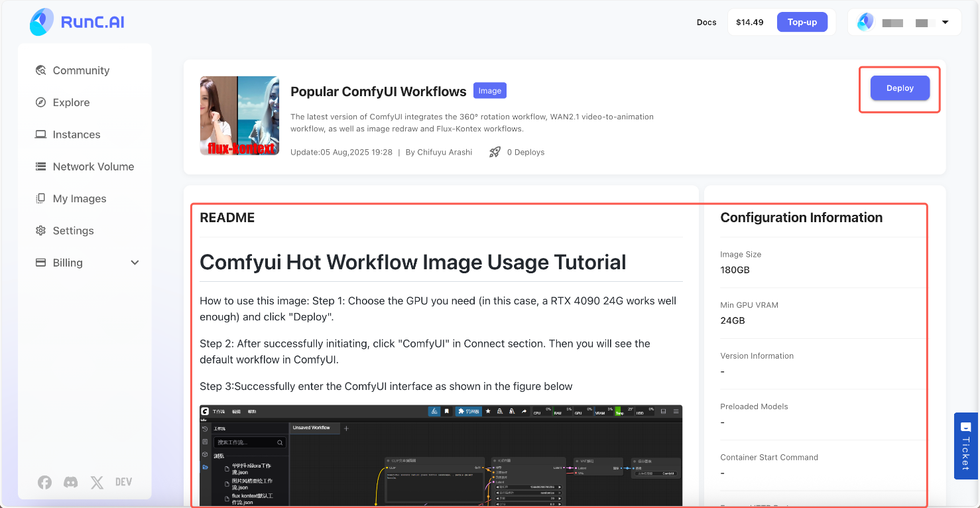Click the Update:05 Aug,2025 19:28 text

pyautogui.click(x=341, y=152)
